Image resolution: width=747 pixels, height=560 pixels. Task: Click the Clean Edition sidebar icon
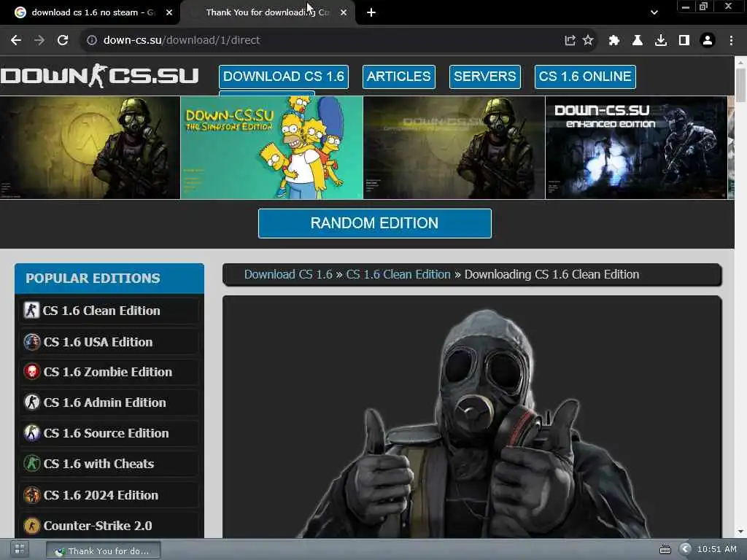point(31,311)
